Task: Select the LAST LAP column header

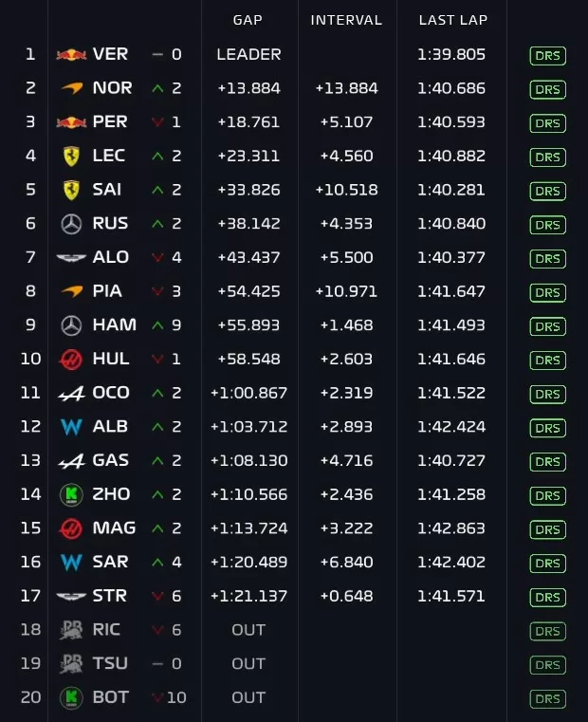Action: [x=451, y=20]
